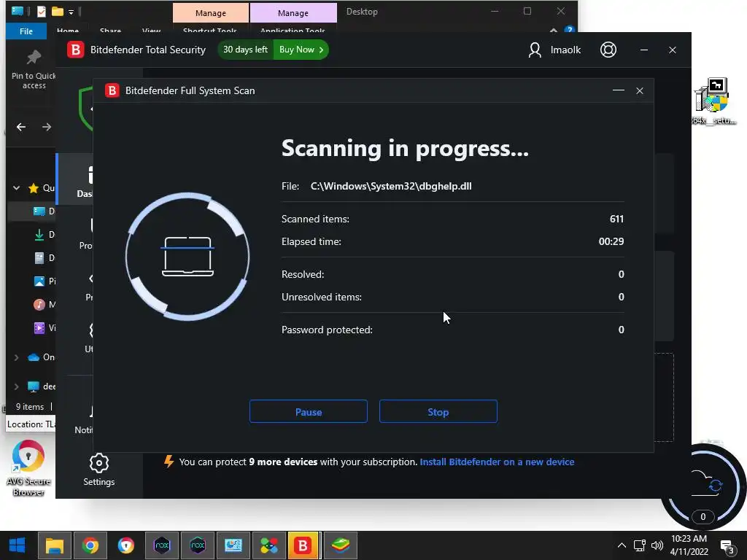Minimize the Full System Scan dialog
The image size is (747, 560).
[x=619, y=90]
